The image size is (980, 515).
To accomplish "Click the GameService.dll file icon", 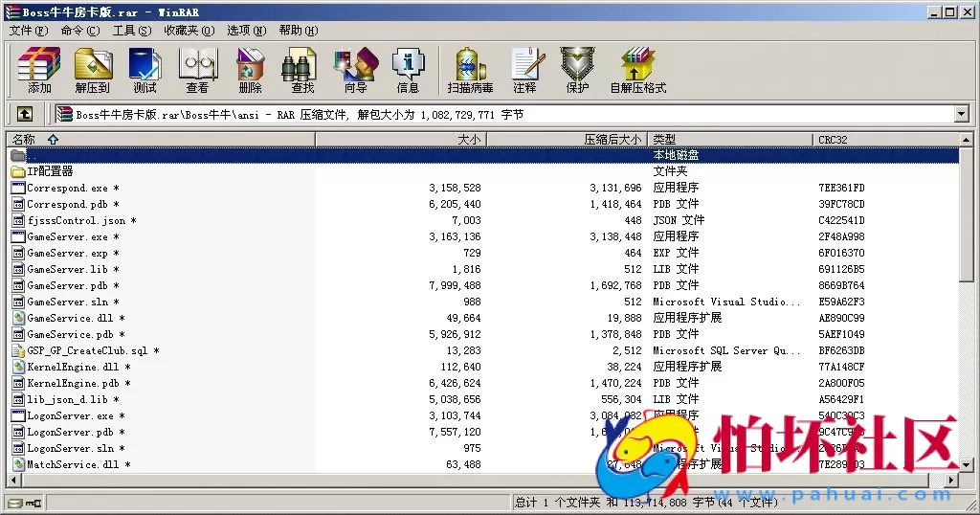I will click(18, 318).
